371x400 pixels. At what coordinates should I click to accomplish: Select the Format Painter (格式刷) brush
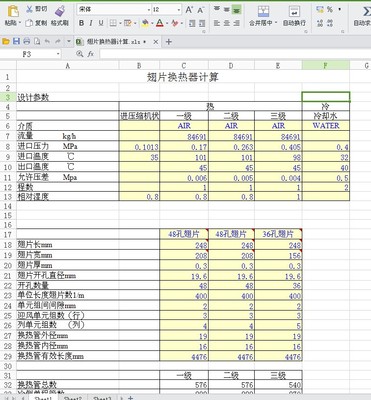coord(60,11)
